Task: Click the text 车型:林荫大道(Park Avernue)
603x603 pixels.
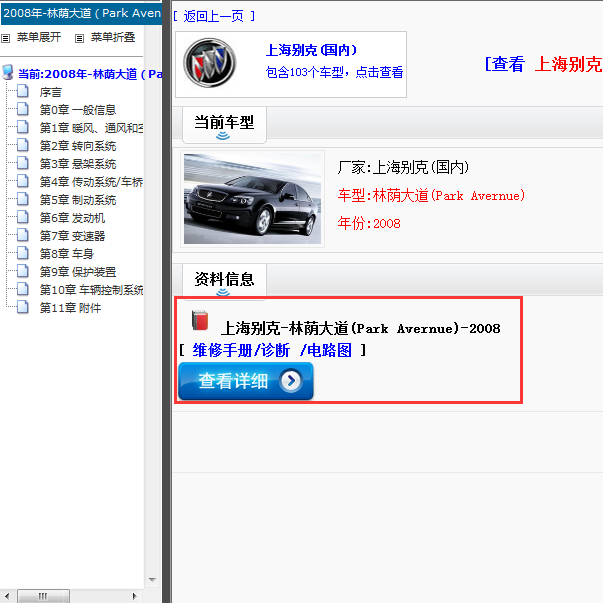Action: [431, 195]
